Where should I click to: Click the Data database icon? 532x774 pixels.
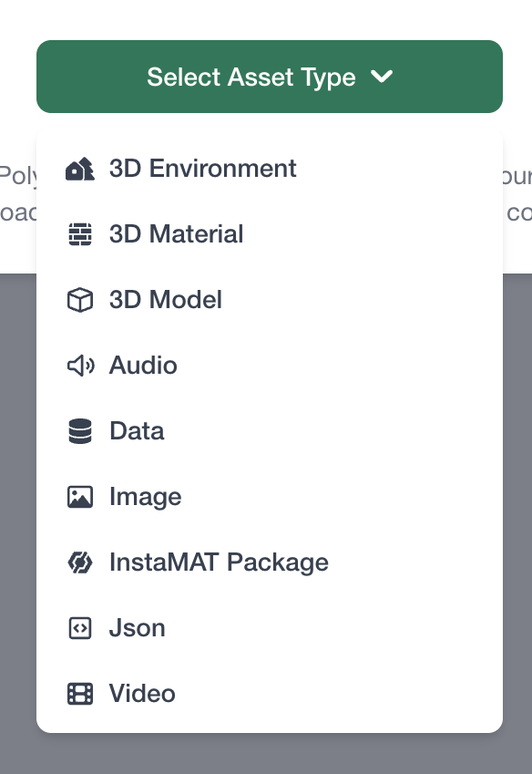[80, 430]
